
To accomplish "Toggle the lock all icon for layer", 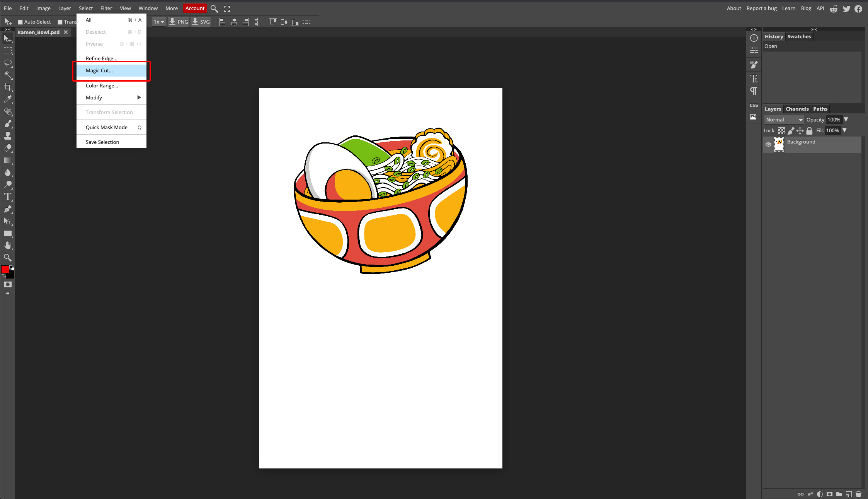I will coord(809,131).
